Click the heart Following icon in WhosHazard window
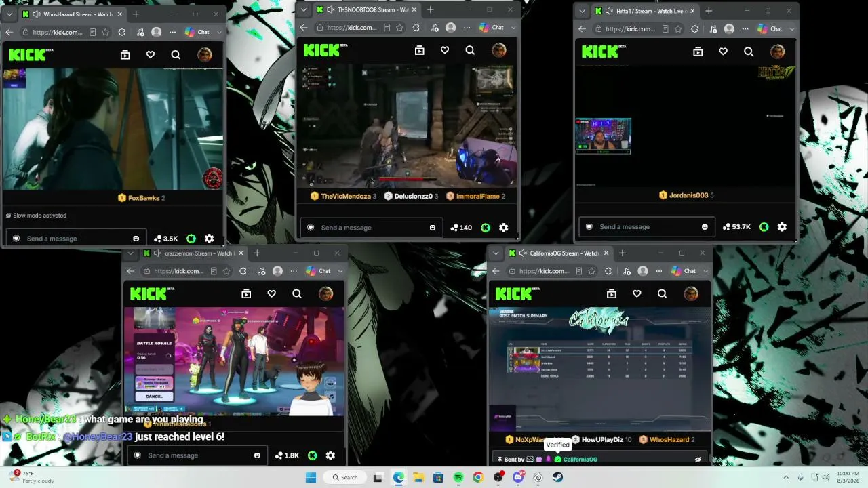Viewport: 868px width, 488px height. point(151,55)
